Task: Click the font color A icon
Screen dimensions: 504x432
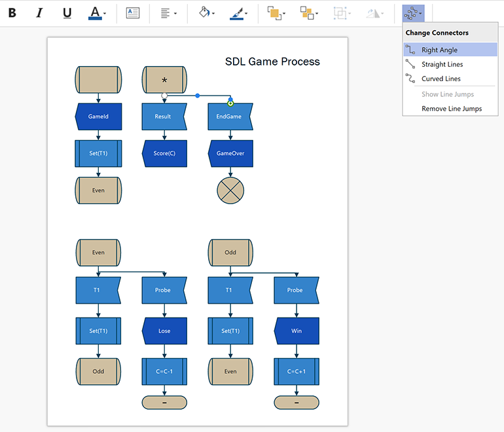Action: coord(95,11)
